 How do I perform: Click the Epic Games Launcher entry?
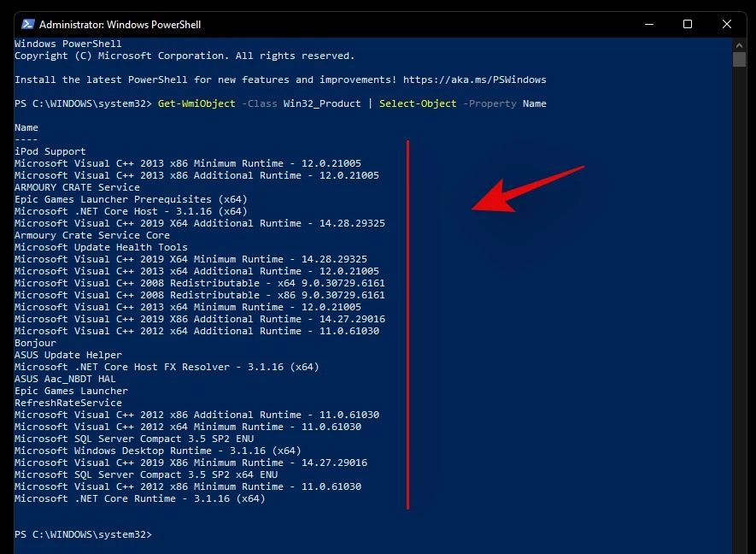pyautogui.click(x=71, y=391)
